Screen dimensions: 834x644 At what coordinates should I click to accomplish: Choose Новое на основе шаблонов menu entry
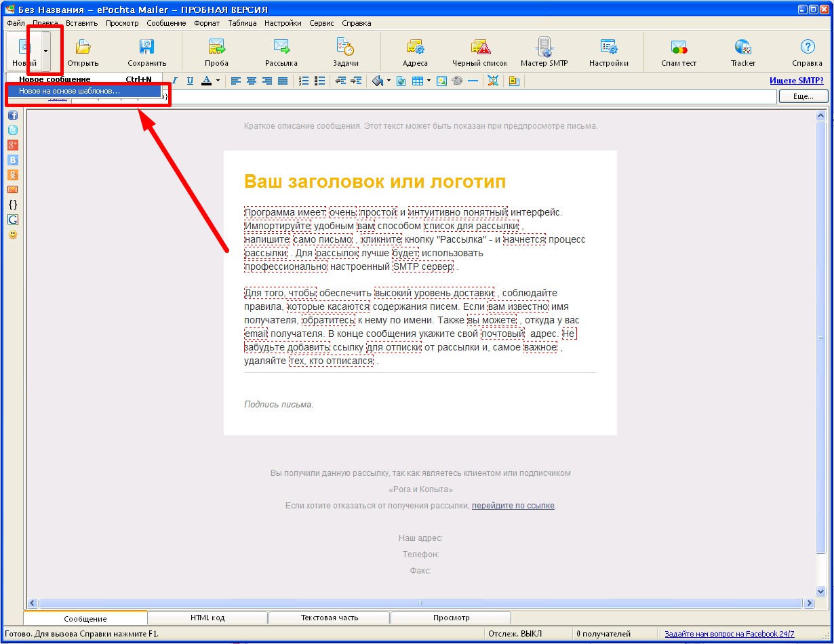click(x=84, y=91)
